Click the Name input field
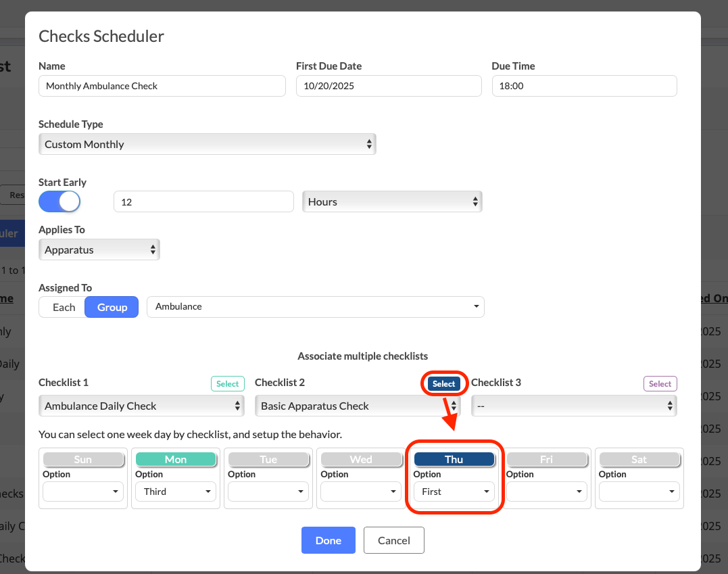728x574 pixels. 162,86
